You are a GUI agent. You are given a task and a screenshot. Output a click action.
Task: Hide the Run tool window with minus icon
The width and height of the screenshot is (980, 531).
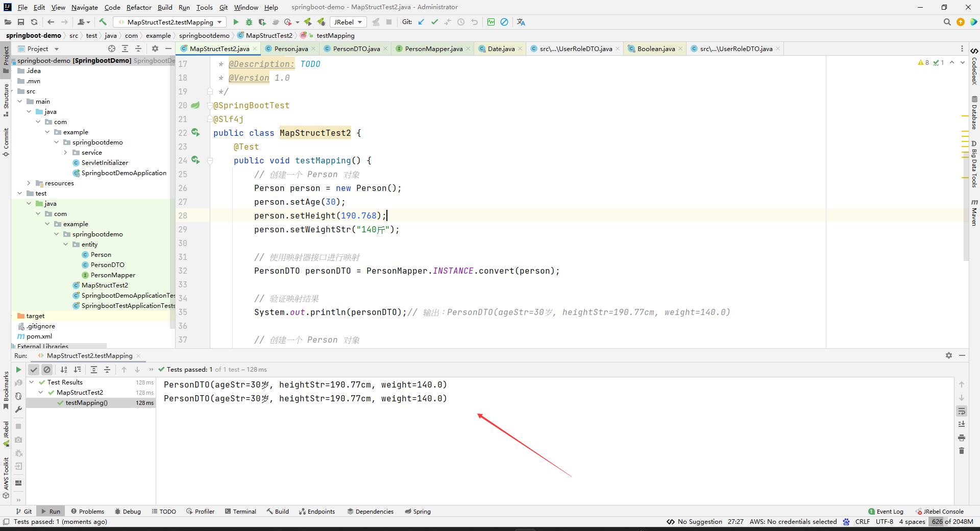tap(962, 355)
